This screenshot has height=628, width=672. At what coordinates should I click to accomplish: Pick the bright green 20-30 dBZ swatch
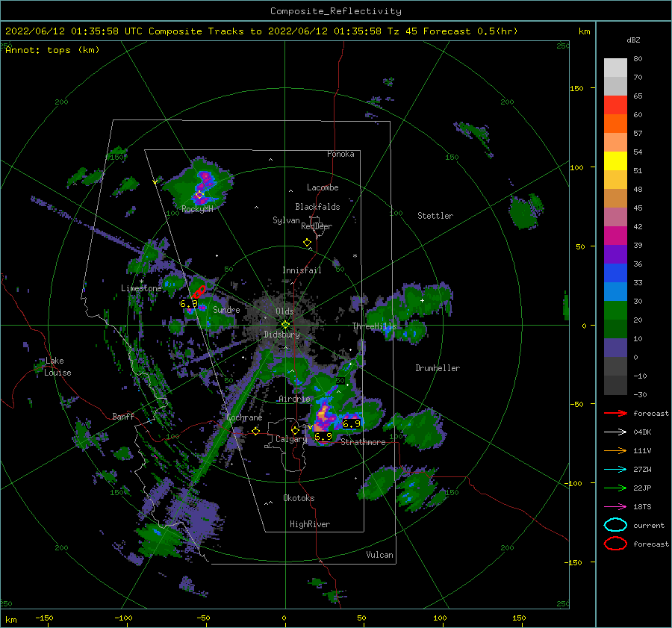coord(615,311)
